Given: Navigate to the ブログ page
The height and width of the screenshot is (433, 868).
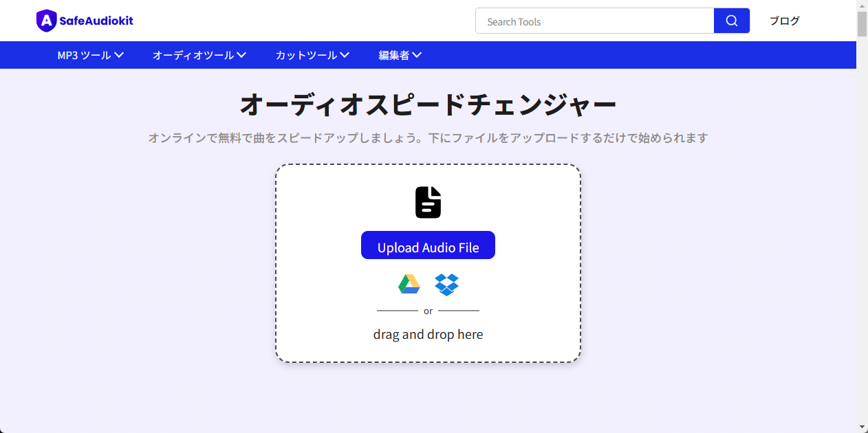Looking at the screenshot, I should click(x=784, y=21).
